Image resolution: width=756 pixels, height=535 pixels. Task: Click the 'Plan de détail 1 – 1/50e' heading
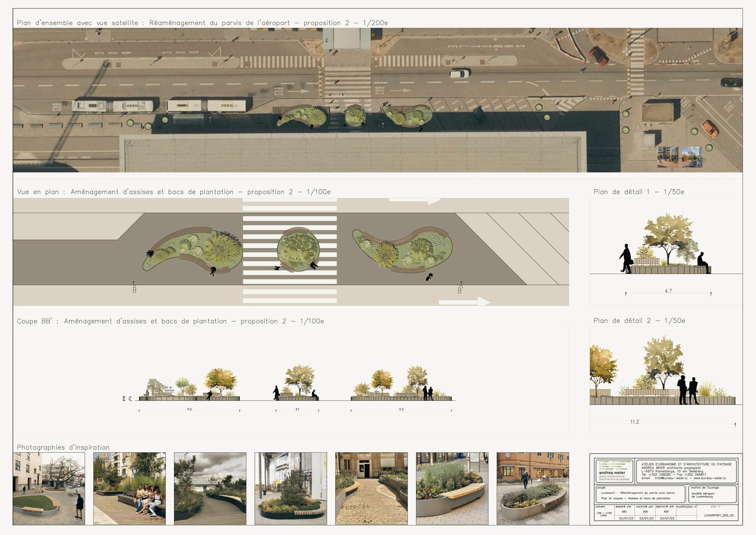point(639,192)
